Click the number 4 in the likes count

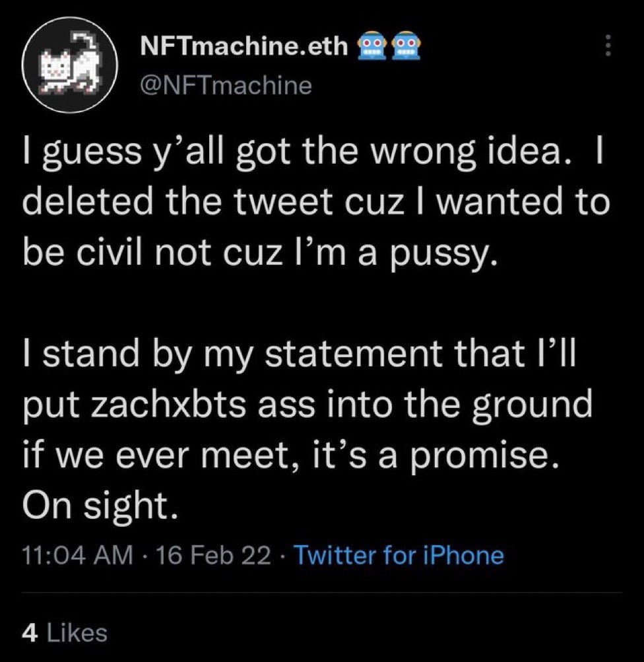coord(30,633)
